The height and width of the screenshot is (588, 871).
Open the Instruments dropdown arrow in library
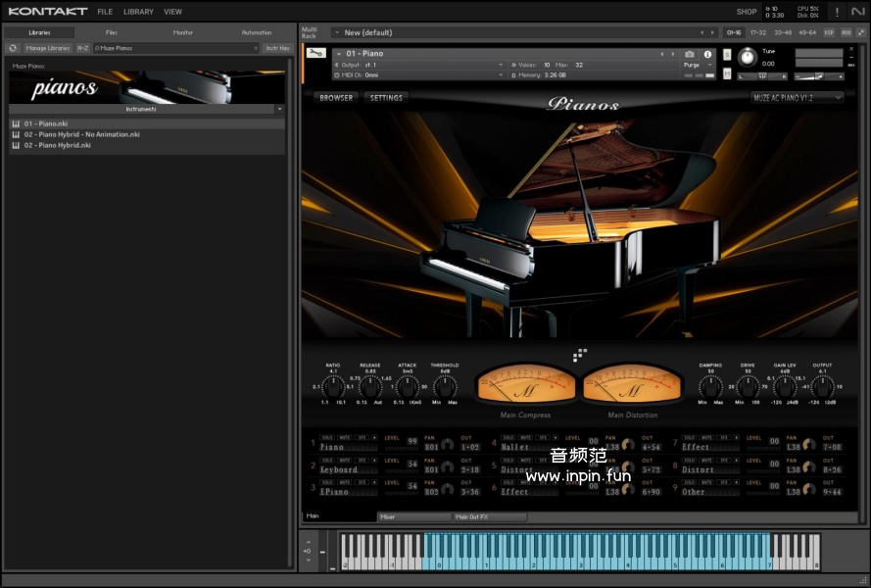pos(279,109)
